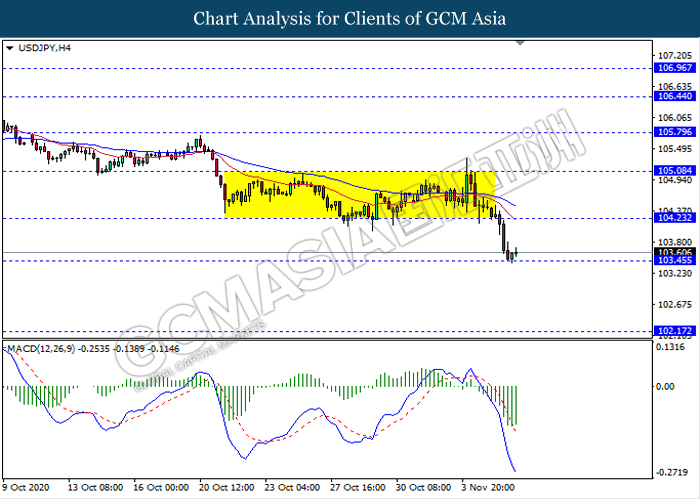Click the 3 Nov 20:00 time label

pos(488,487)
